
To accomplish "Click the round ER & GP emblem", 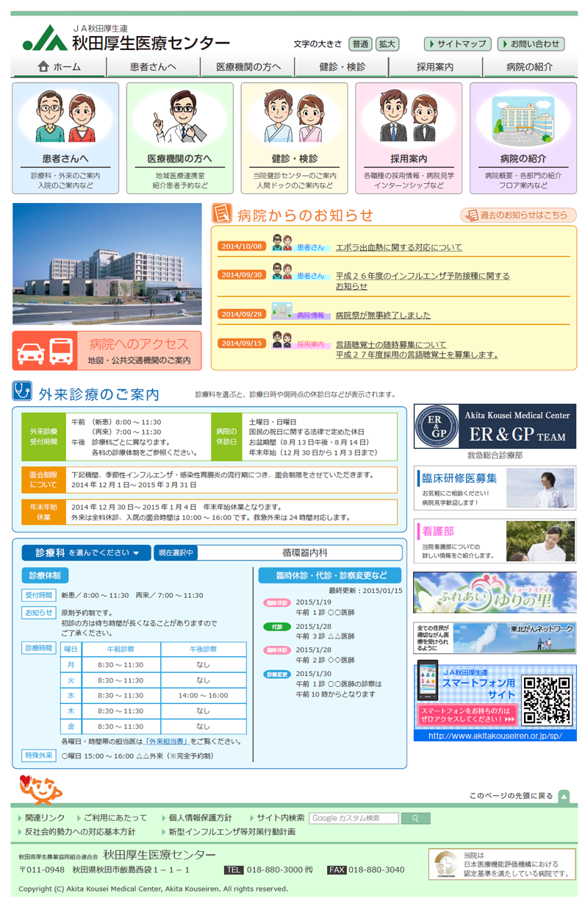I will pos(438,426).
